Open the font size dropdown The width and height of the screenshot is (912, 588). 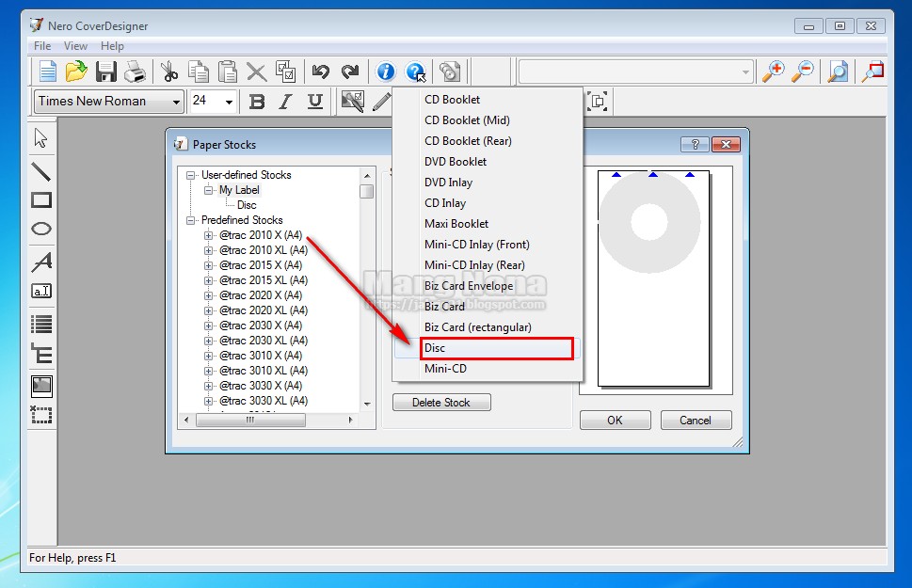(x=231, y=101)
